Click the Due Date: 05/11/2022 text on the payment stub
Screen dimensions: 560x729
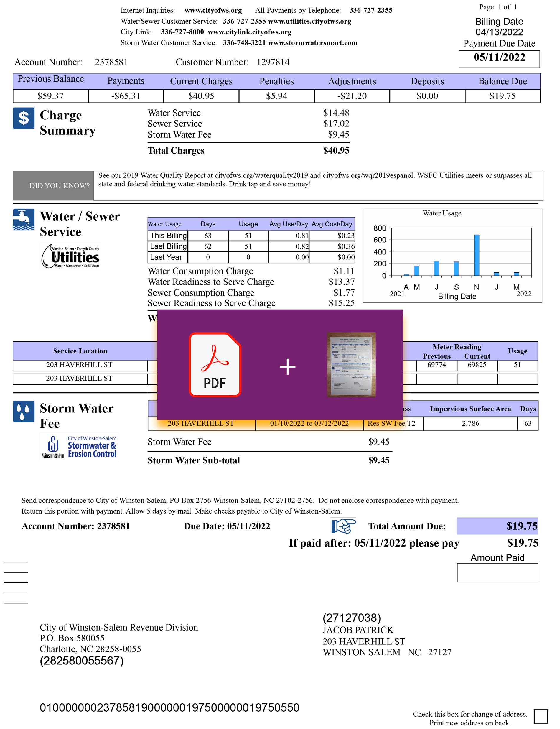(227, 526)
